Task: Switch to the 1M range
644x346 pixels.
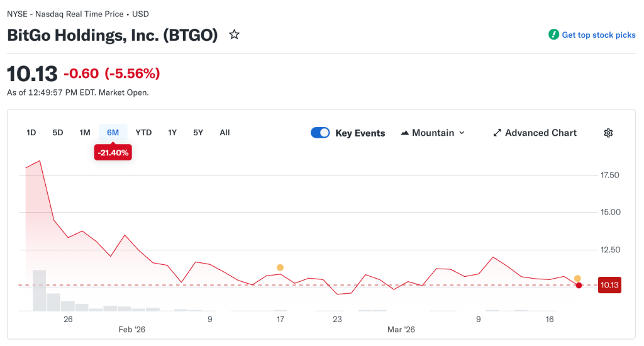Action: (x=85, y=133)
